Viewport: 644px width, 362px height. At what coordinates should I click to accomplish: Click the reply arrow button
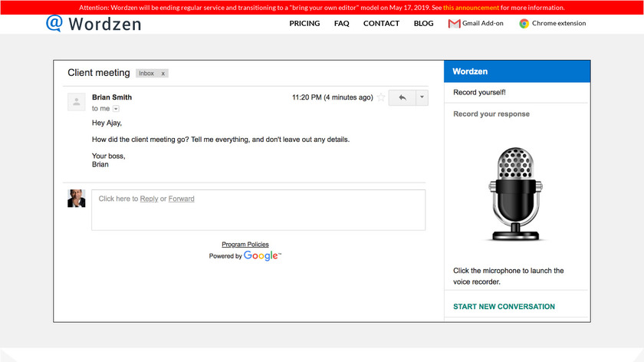click(402, 97)
